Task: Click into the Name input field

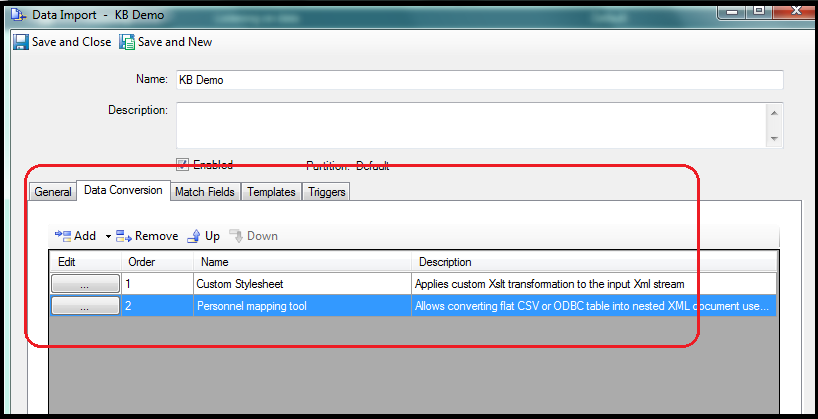Action: (x=480, y=80)
